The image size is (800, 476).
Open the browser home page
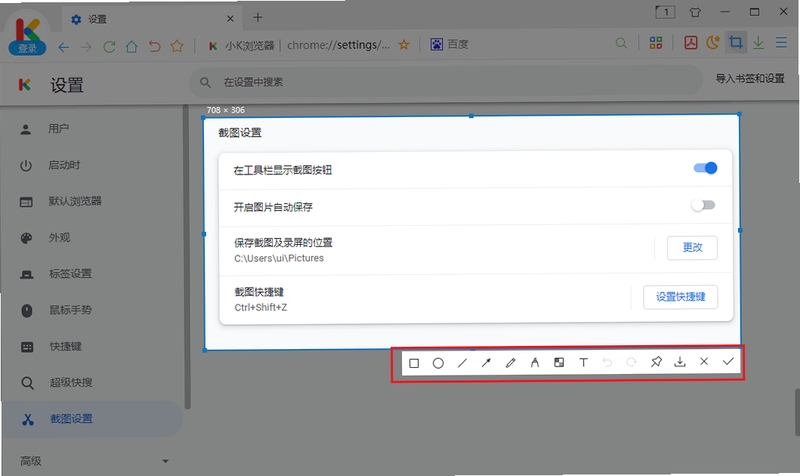(x=132, y=47)
